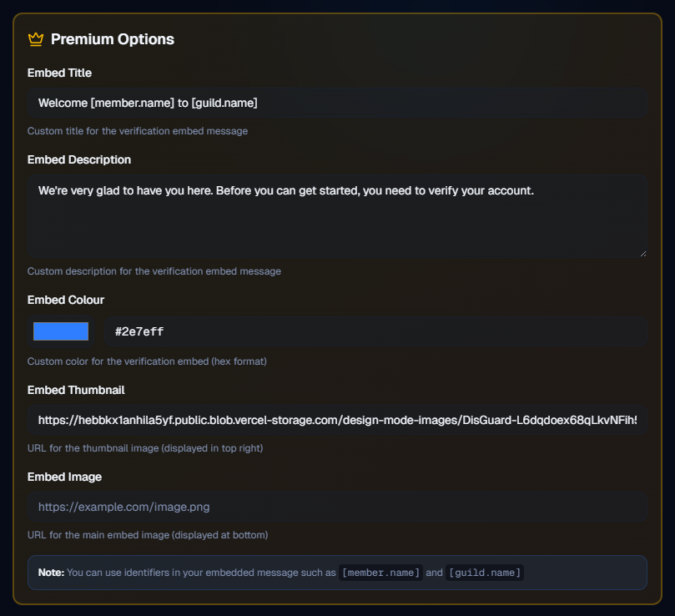Click the Embed Image URL placeholder field

click(337, 507)
